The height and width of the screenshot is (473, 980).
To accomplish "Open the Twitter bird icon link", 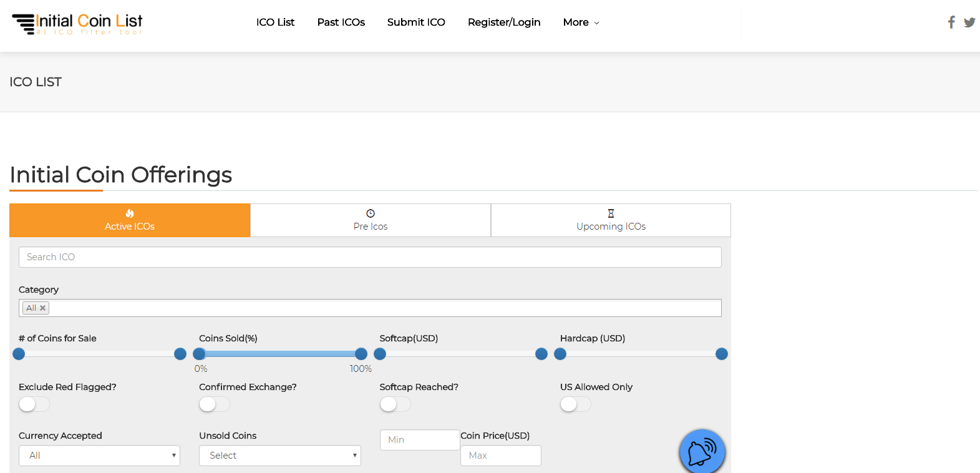I will pyautogui.click(x=969, y=22).
